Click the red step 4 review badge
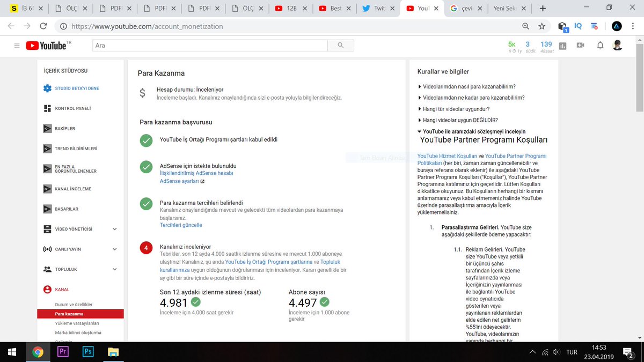This screenshot has height=362, width=644. pyautogui.click(x=146, y=248)
